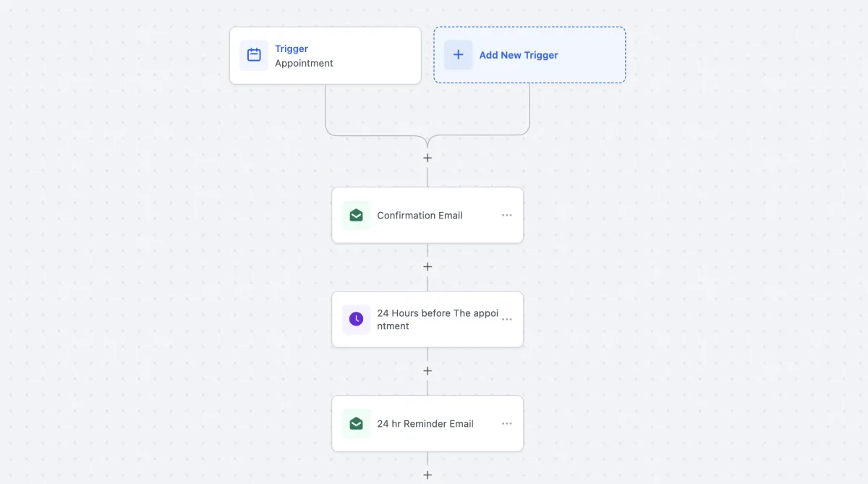This screenshot has width=868, height=484.
Task: Add a step below 24 hr Reminder Email
Action: 427,475
